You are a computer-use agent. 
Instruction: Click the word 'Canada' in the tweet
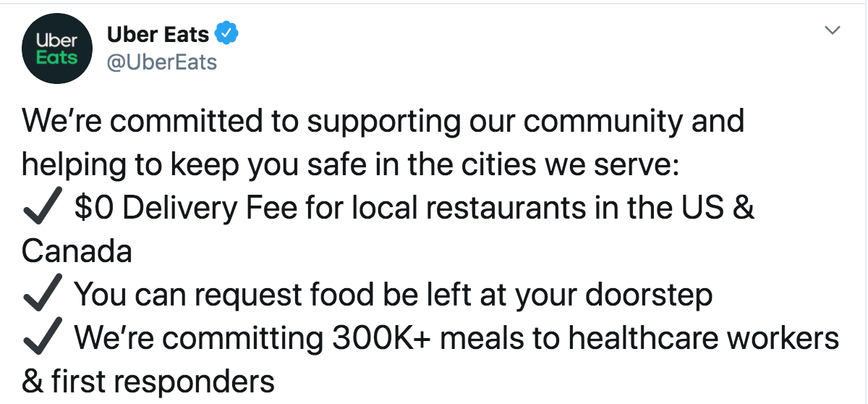point(77,252)
